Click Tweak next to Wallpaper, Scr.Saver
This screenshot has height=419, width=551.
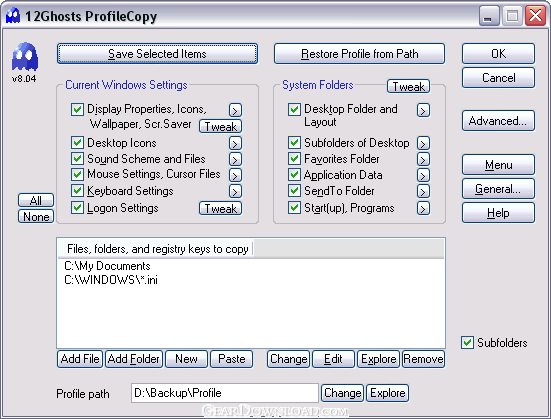[x=221, y=126]
